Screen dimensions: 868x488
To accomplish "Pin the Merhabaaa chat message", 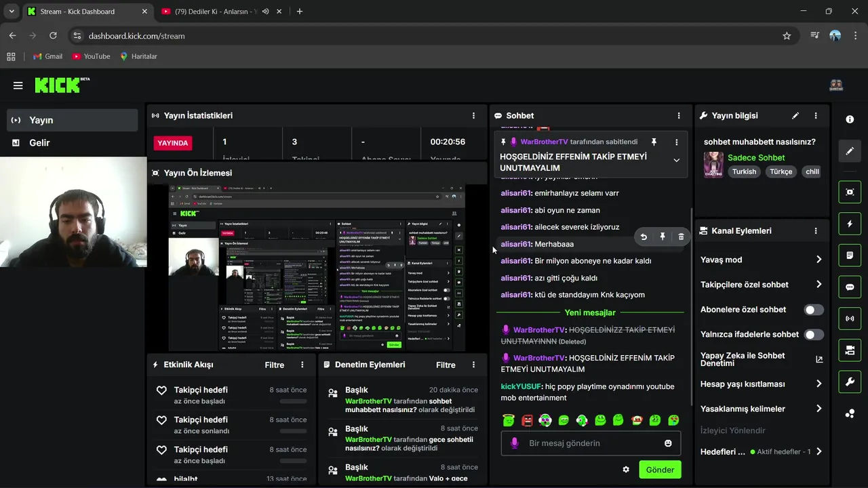I will click(x=663, y=237).
